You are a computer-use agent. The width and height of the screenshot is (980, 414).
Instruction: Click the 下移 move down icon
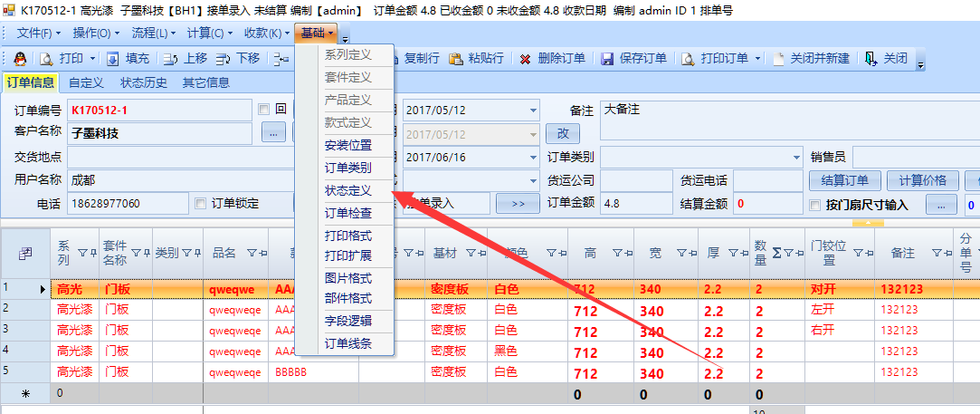coord(224,59)
